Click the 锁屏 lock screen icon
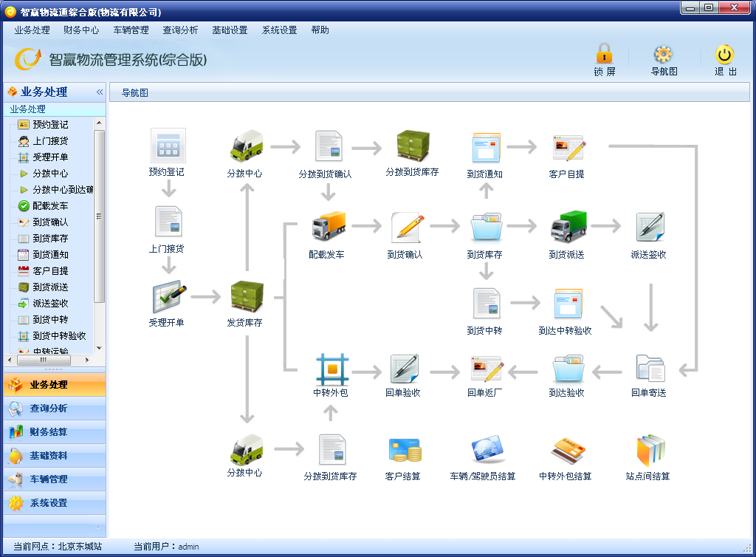The height and width of the screenshot is (557, 756). point(604,55)
